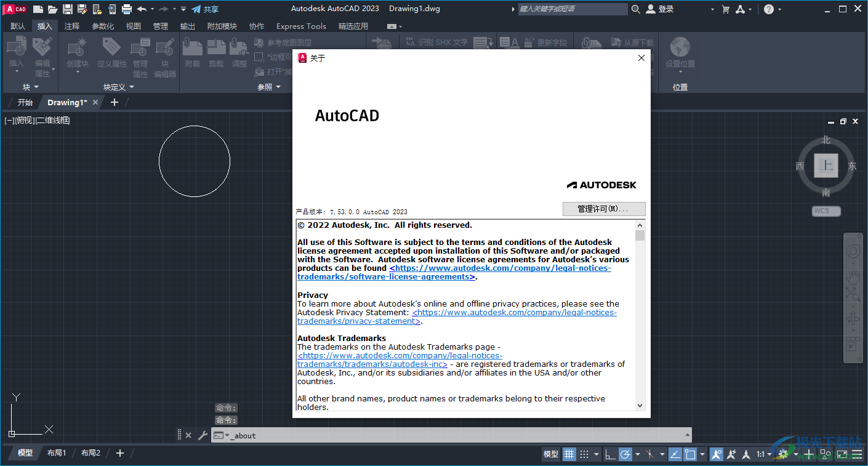This screenshot has height=466, width=868.
Task: Open the Autodesk trademarks hyperlink
Action: 400,360
